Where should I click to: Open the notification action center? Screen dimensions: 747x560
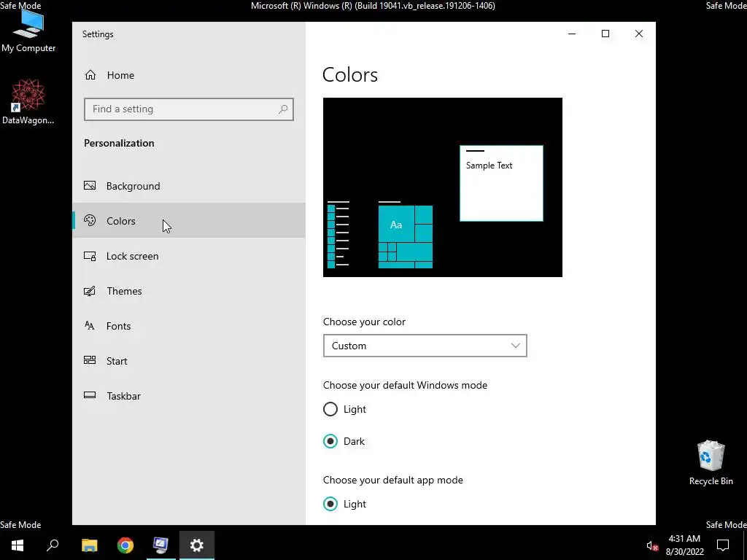click(723, 545)
